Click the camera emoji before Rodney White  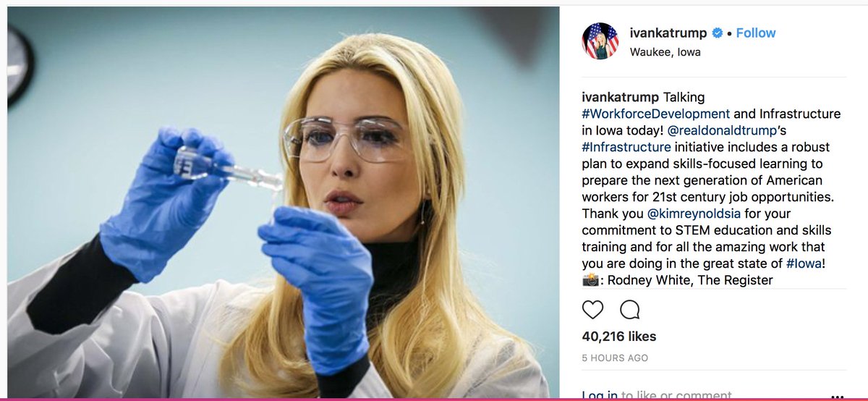590,280
